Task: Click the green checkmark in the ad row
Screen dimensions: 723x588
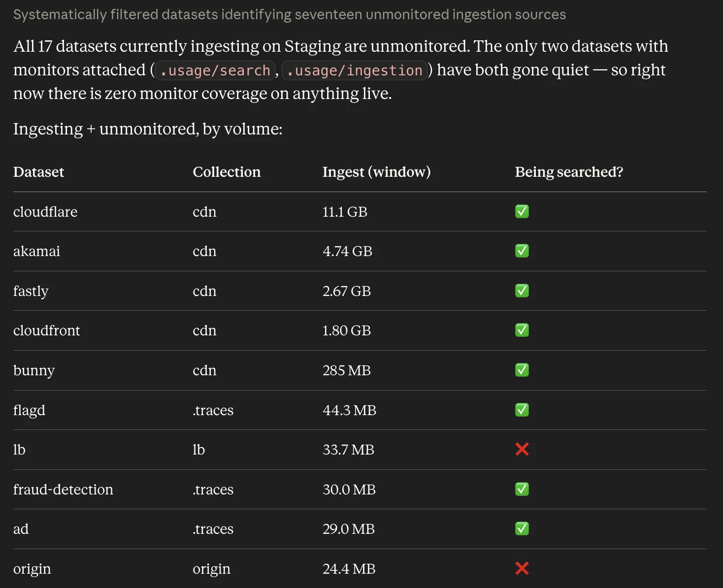Action: pos(522,528)
